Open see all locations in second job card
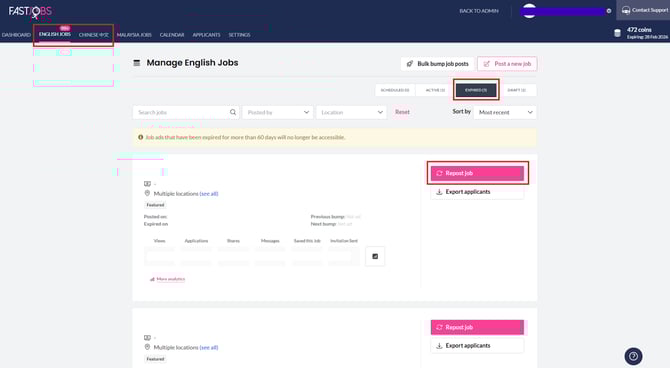Viewport: 670px width, 368px height. pyautogui.click(x=209, y=347)
